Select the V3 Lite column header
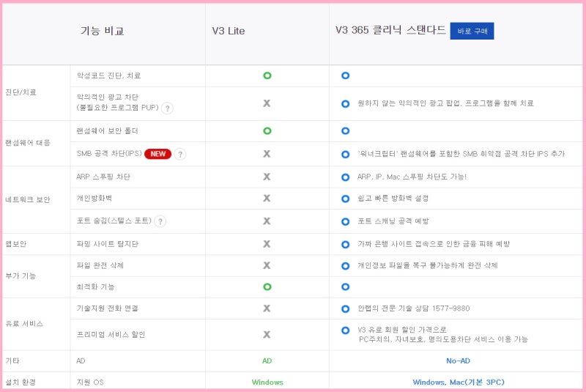This screenshot has width=586, height=392. point(229,31)
